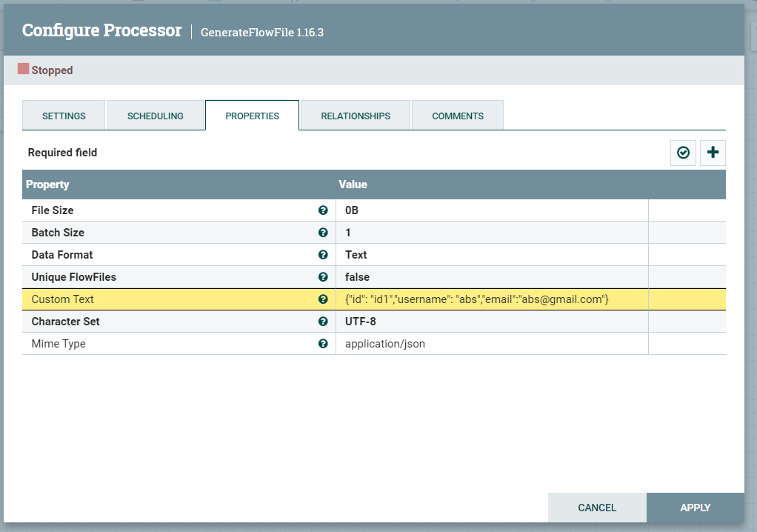Screen dimensions: 757x532
Task: Edit the Mime Type application/json value
Action: tap(385, 344)
